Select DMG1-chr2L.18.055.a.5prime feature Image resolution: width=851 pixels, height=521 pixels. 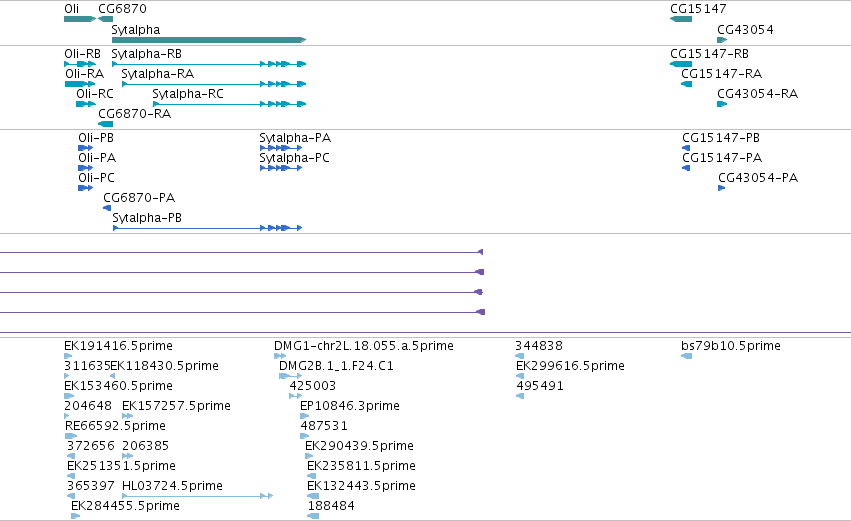(280, 357)
